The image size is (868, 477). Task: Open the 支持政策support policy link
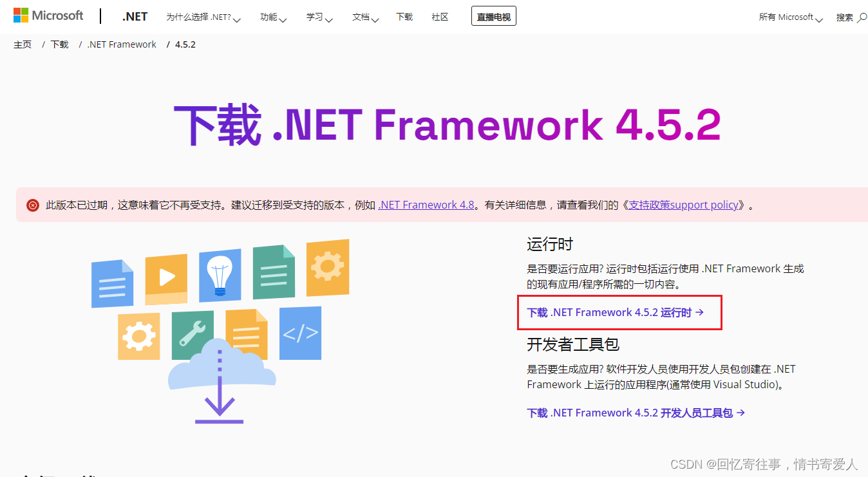[683, 205]
